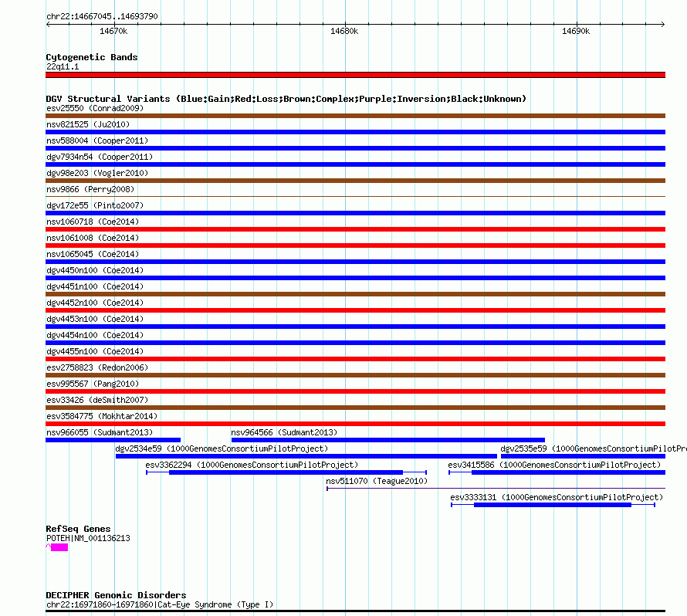The height and width of the screenshot is (616, 687).
Task: Open variant nsv9866 (Perry2008)
Action: pos(90,189)
